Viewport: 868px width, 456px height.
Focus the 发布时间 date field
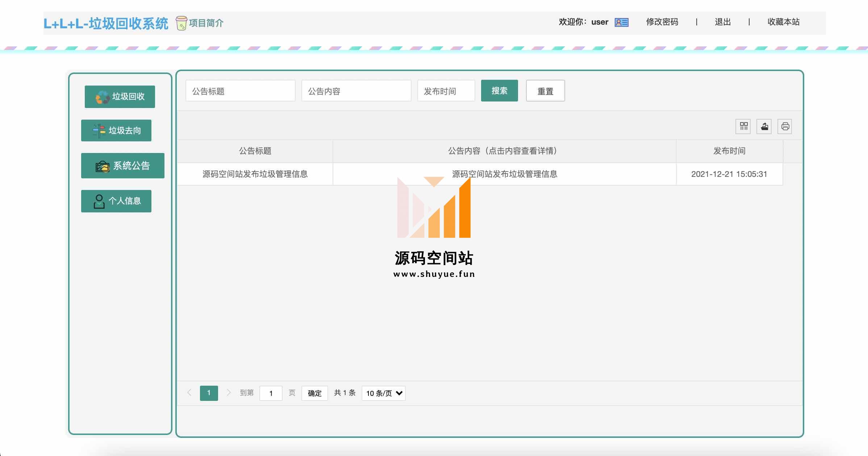click(446, 91)
